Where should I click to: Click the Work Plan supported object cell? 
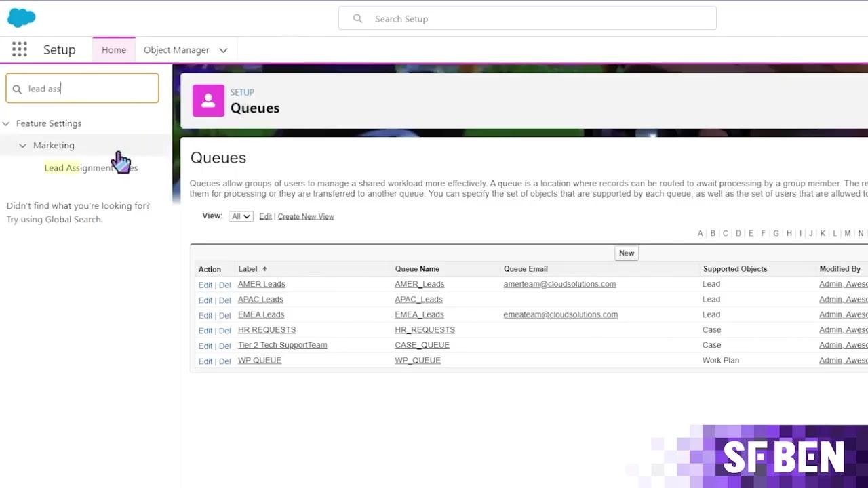pos(721,360)
